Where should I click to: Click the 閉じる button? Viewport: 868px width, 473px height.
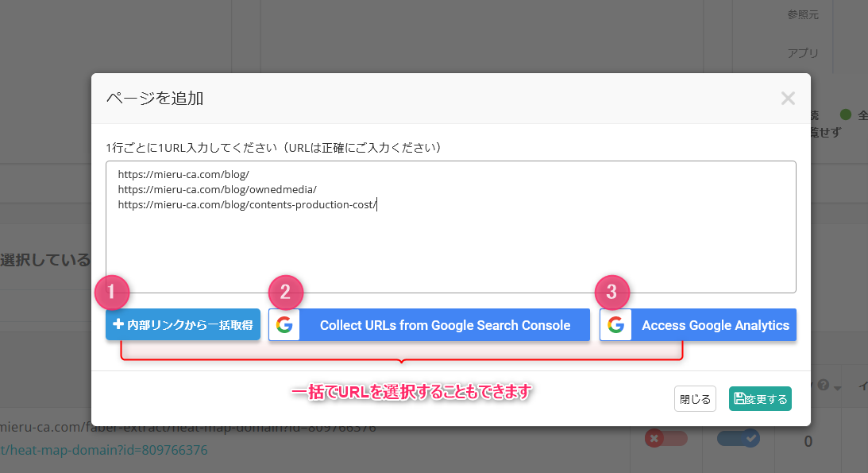(x=695, y=398)
